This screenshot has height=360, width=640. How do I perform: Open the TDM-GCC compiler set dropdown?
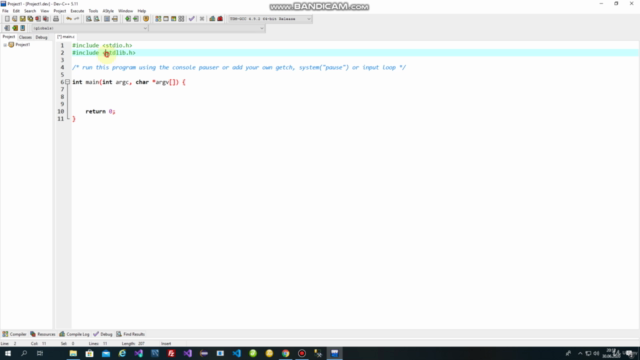tap(270, 19)
